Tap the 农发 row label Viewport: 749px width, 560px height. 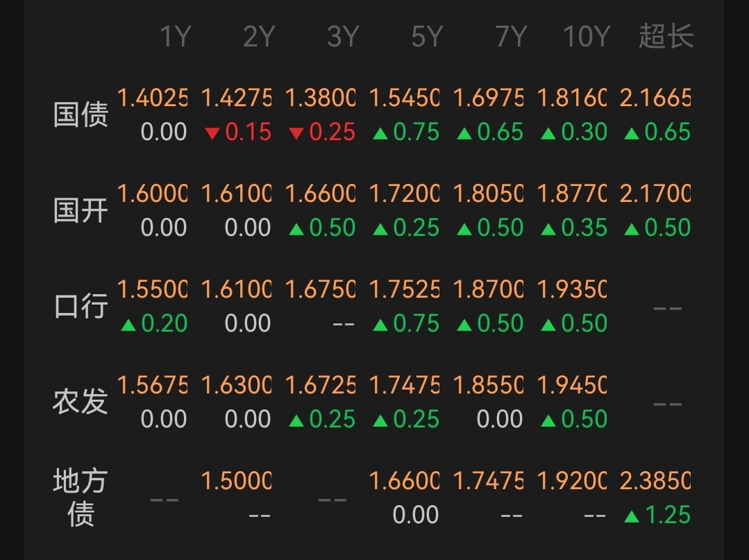tap(81, 402)
